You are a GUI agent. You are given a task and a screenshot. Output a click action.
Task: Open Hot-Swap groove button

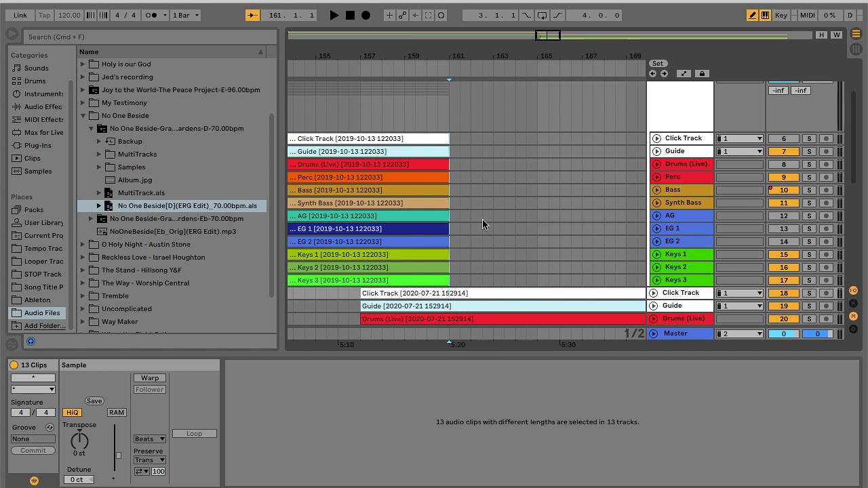pyautogui.click(x=50, y=427)
